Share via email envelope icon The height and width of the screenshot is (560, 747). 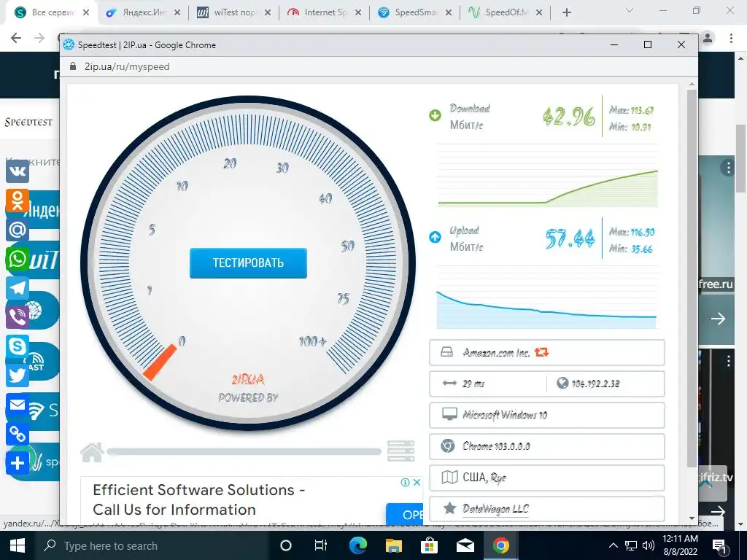(18, 405)
